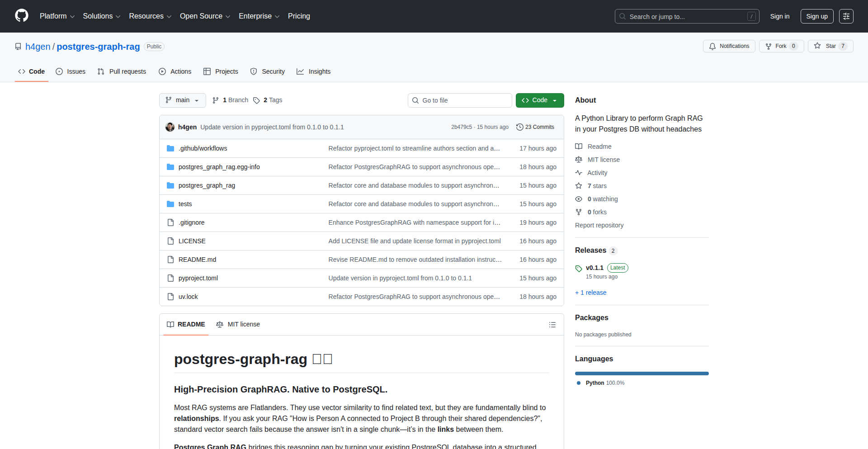868x449 pixels.
Task: Open the command palette icon near Sign up
Action: tap(846, 16)
